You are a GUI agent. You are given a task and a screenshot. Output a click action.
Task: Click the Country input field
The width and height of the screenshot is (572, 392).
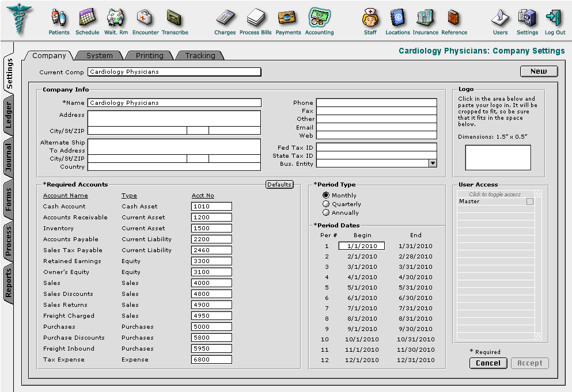tap(175, 167)
